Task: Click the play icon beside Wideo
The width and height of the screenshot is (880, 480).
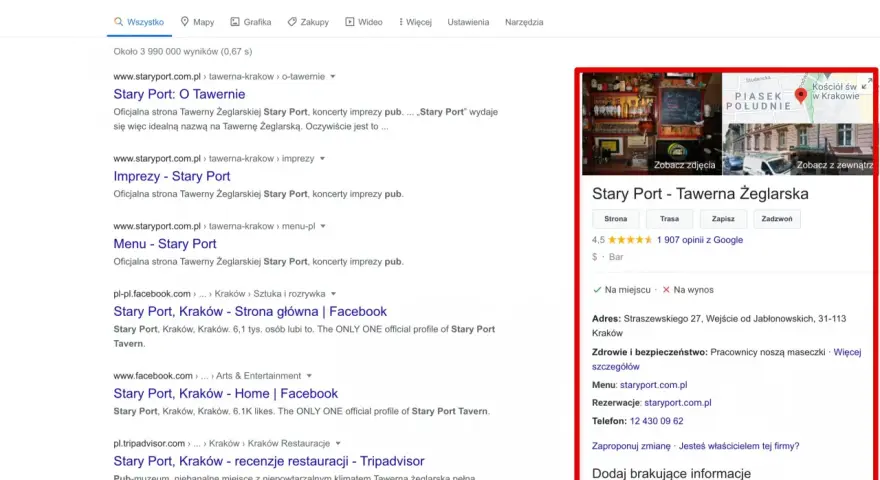Action: click(x=350, y=22)
